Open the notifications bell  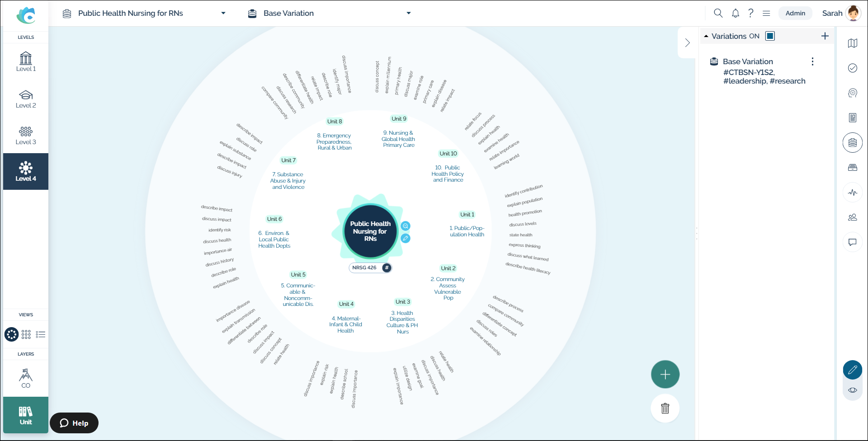736,13
